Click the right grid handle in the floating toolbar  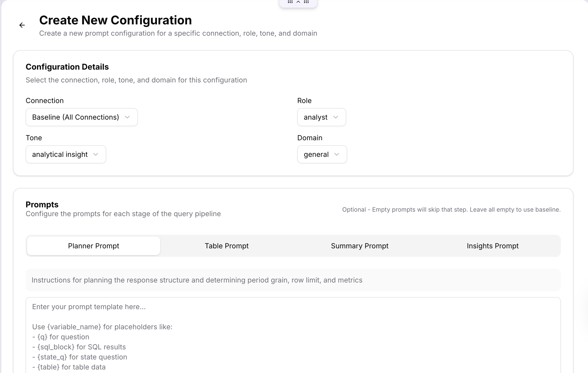(307, 2)
